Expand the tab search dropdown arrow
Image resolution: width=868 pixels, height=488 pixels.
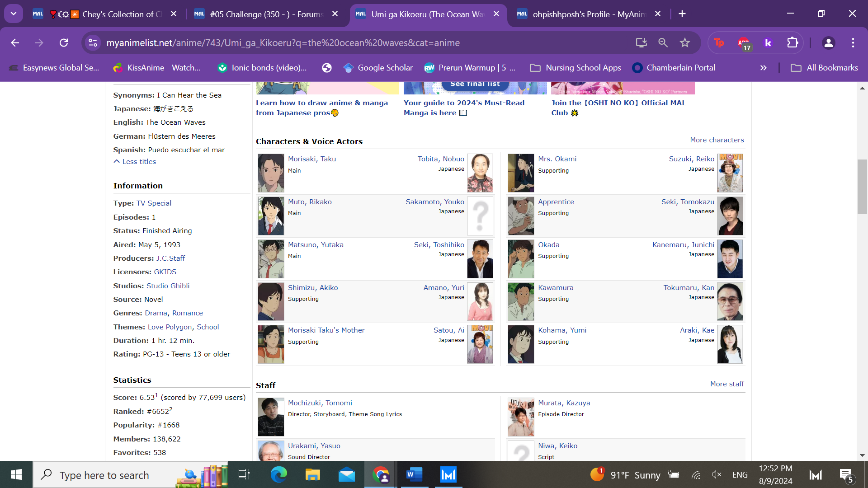(14, 14)
